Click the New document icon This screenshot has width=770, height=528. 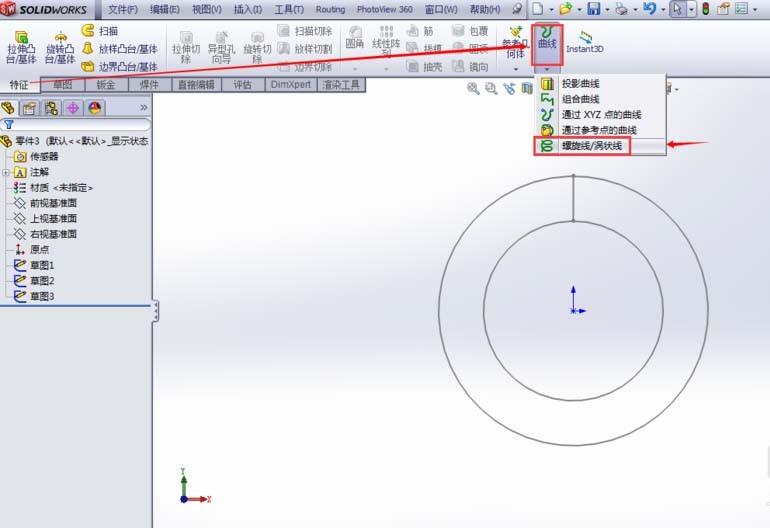pos(538,8)
